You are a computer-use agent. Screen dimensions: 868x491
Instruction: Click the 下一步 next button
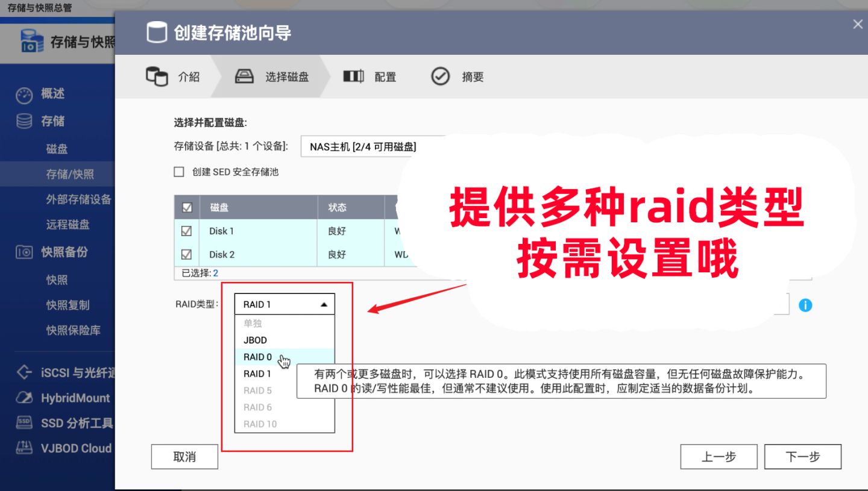tap(804, 457)
